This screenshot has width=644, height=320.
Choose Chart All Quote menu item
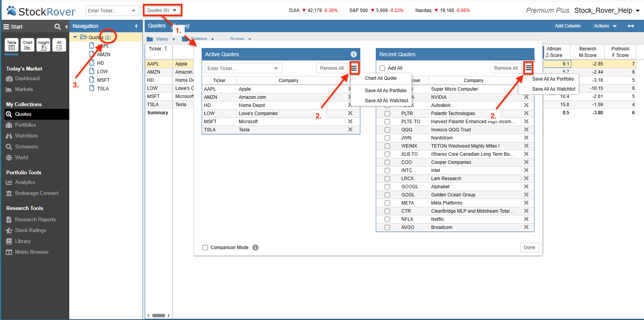[x=380, y=78]
